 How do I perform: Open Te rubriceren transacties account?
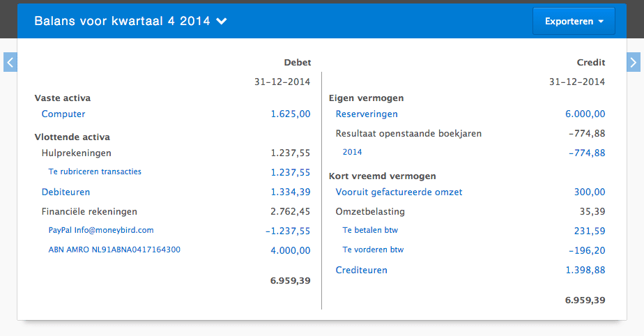(95, 171)
